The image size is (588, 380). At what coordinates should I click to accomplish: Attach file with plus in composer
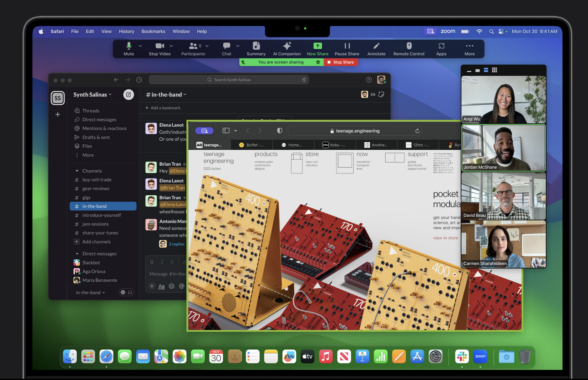point(152,286)
